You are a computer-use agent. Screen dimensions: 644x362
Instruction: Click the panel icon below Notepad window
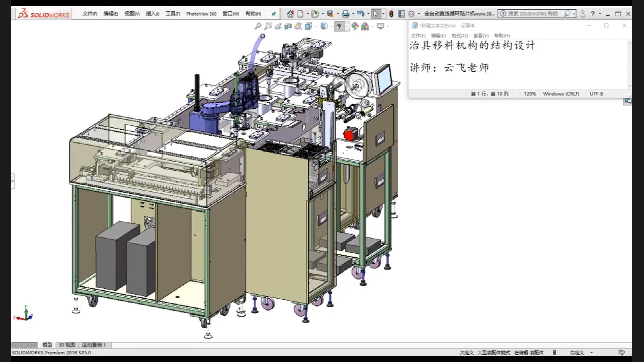pyautogui.click(x=628, y=101)
